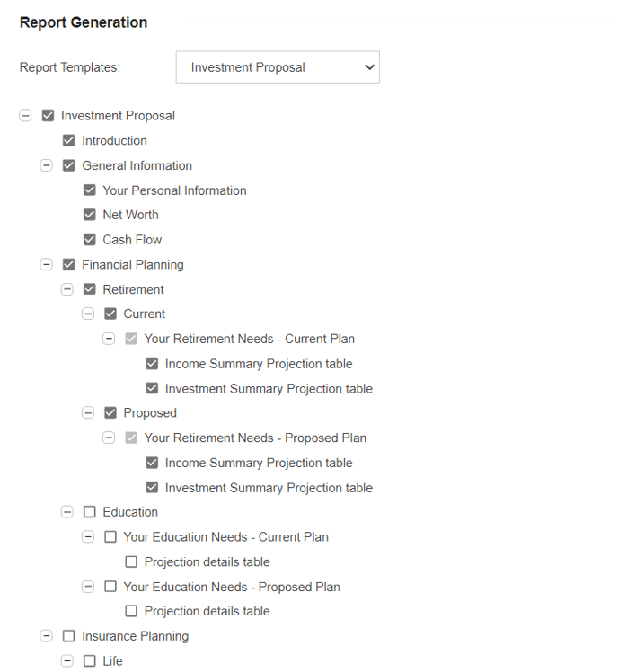Open the Report Templates dropdown
Image resolution: width=618 pixels, height=672 pixels.
point(278,67)
